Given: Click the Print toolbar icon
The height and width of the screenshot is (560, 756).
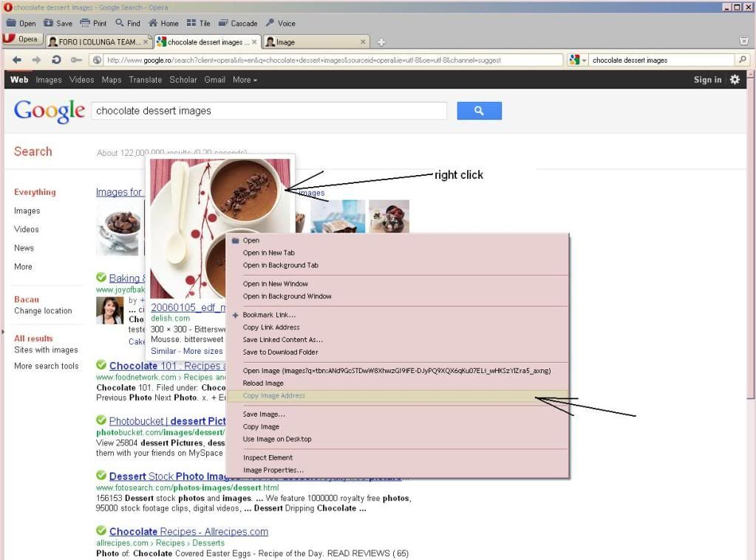Looking at the screenshot, I should [x=93, y=23].
